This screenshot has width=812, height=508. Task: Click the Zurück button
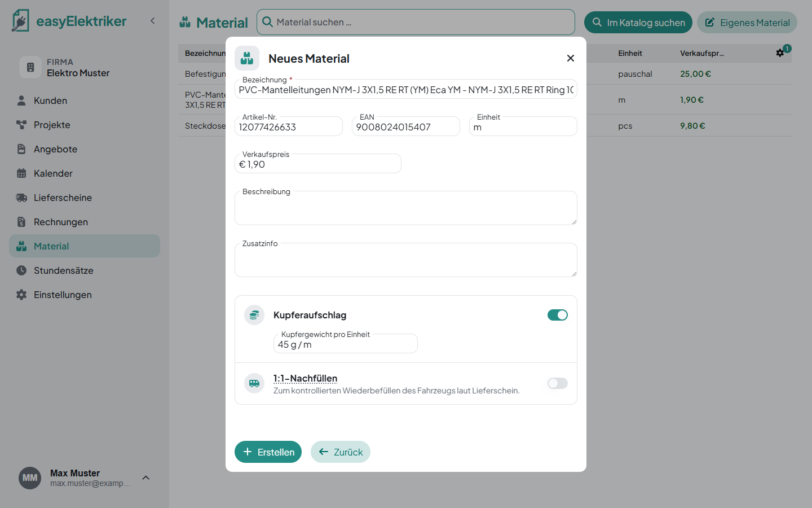click(341, 452)
